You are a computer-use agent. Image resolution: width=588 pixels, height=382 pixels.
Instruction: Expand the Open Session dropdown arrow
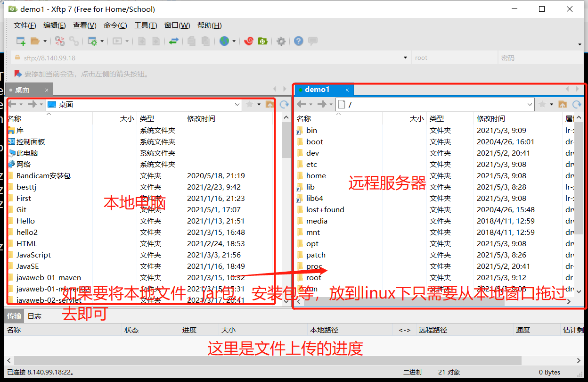(45, 42)
